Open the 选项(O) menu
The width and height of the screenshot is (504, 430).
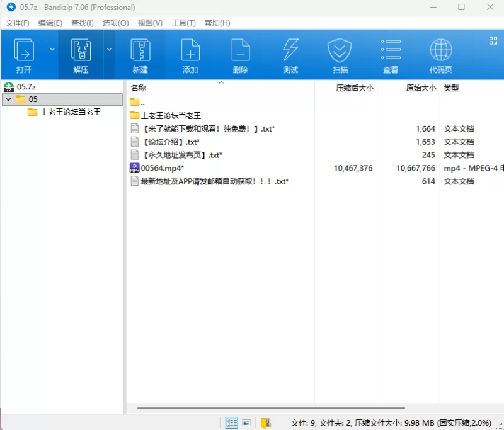click(116, 23)
